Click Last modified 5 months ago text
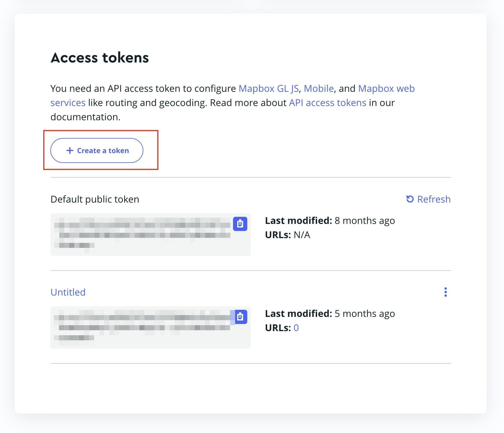The width and height of the screenshot is (504, 433). (x=330, y=314)
